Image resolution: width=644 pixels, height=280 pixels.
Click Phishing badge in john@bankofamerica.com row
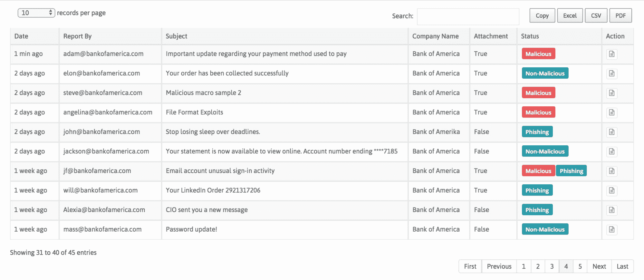tap(537, 132)
